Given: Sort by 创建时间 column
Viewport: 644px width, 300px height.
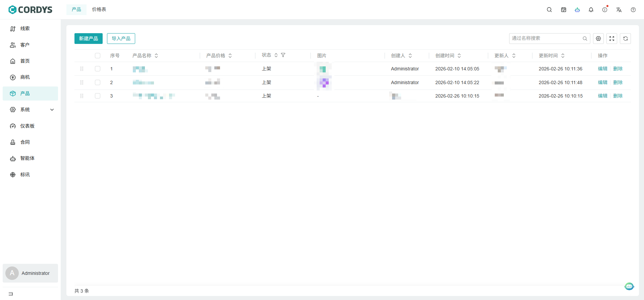Looking at the screenshot, I should point(459,56).
